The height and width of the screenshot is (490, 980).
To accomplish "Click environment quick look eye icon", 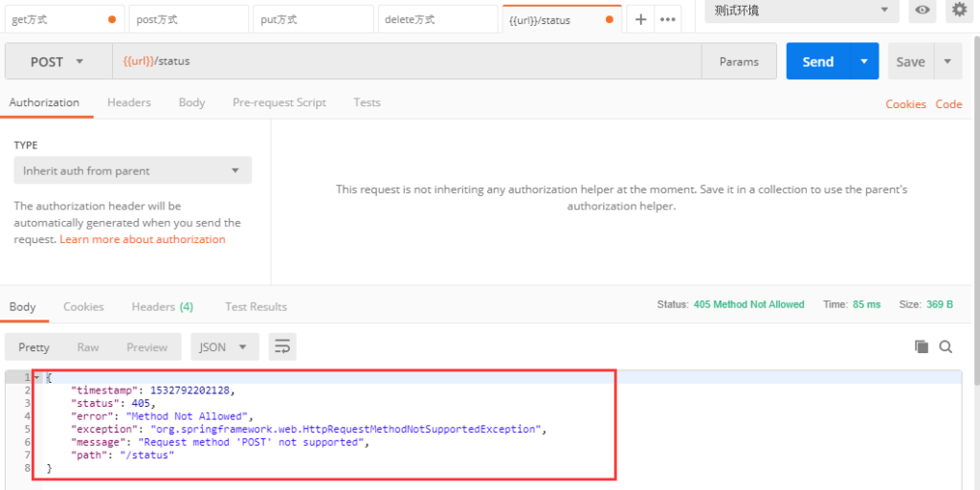I will tap(923, 10).
